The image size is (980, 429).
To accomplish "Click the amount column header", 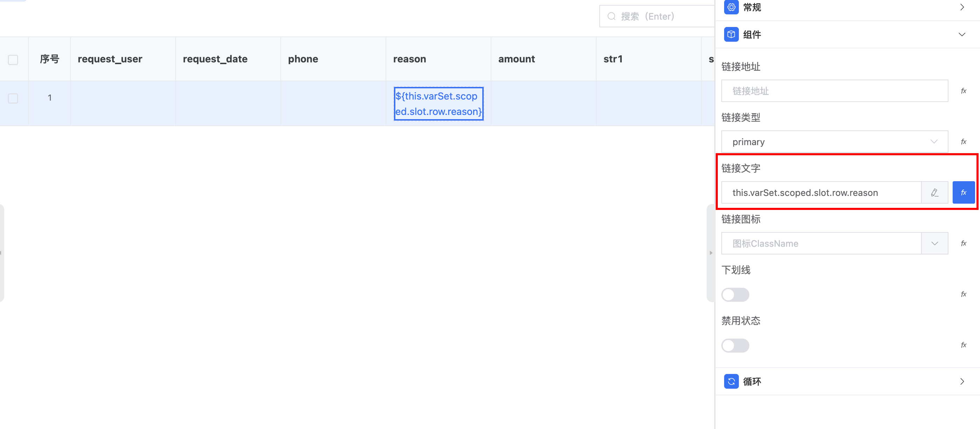I will 543,59.
